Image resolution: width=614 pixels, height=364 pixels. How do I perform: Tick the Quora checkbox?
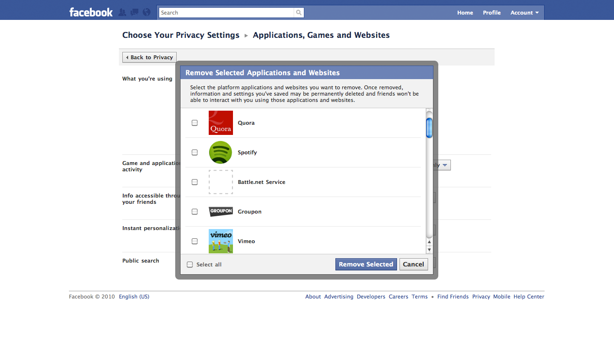[x=195, y=123]
